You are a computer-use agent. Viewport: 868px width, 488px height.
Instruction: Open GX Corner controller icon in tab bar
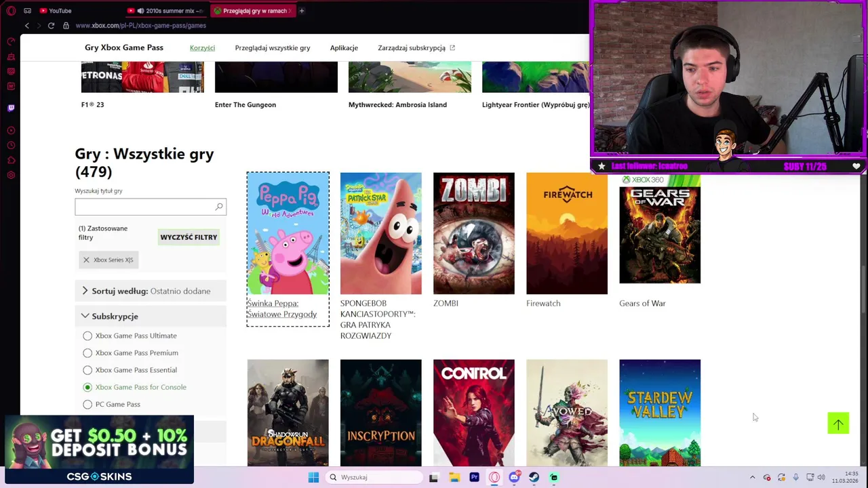click(x=27, y=11)
